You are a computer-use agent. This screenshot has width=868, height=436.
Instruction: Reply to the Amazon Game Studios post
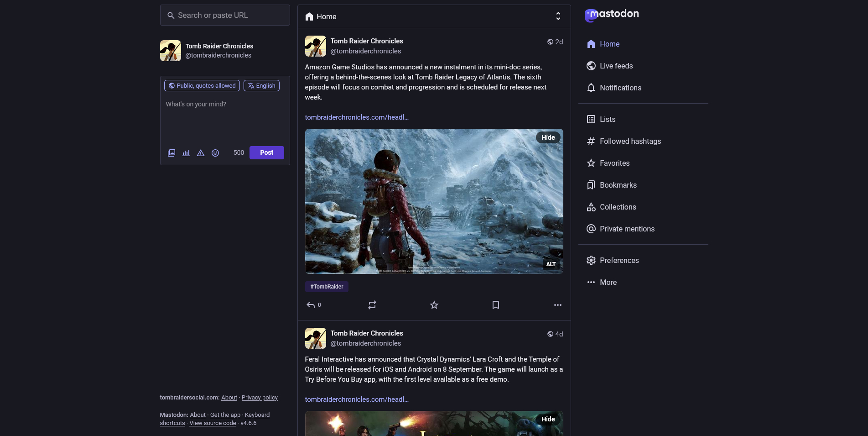coord(313,305)
